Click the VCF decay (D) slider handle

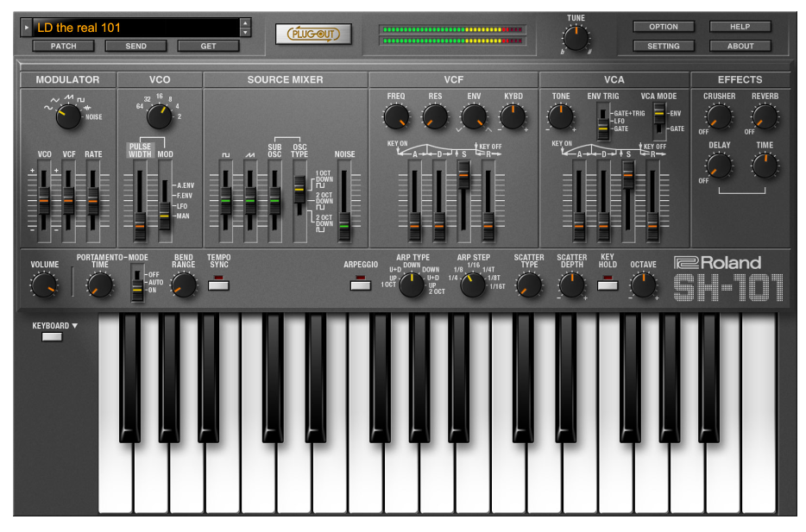[439, 226]
